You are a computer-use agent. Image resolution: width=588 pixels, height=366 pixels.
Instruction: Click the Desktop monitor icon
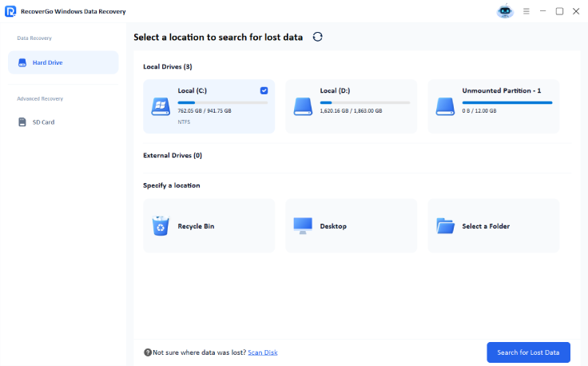coord(303,225)
